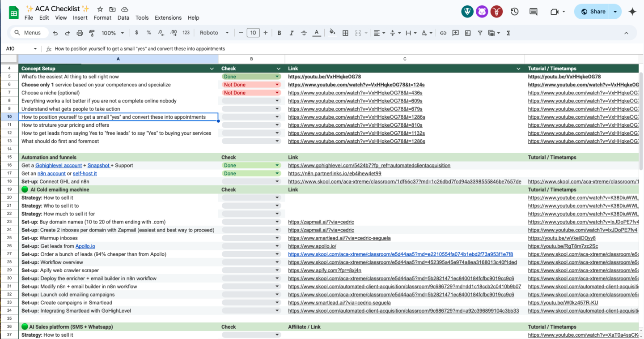The width and height of the screenshot is (644, 339).
Task: Activate the paint format tool
Action: tap(92, 33)
